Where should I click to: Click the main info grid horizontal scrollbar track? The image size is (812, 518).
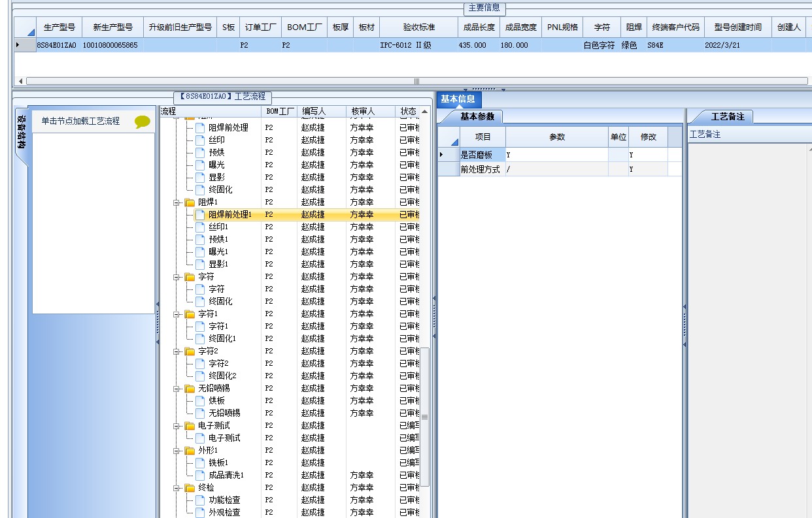tap(416, 81)
